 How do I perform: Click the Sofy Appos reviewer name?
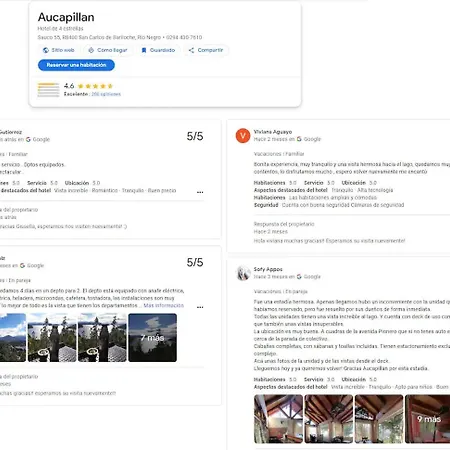pos(268,269)
